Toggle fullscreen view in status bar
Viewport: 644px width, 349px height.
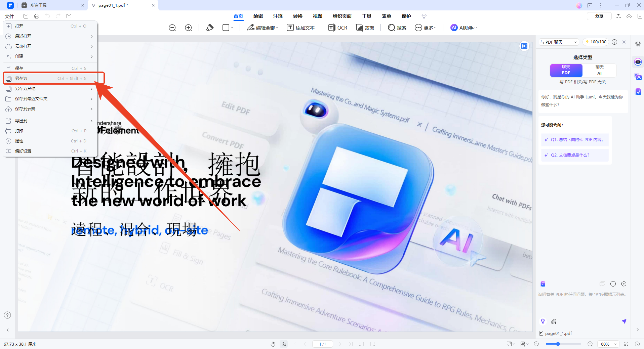coord(627,344)
